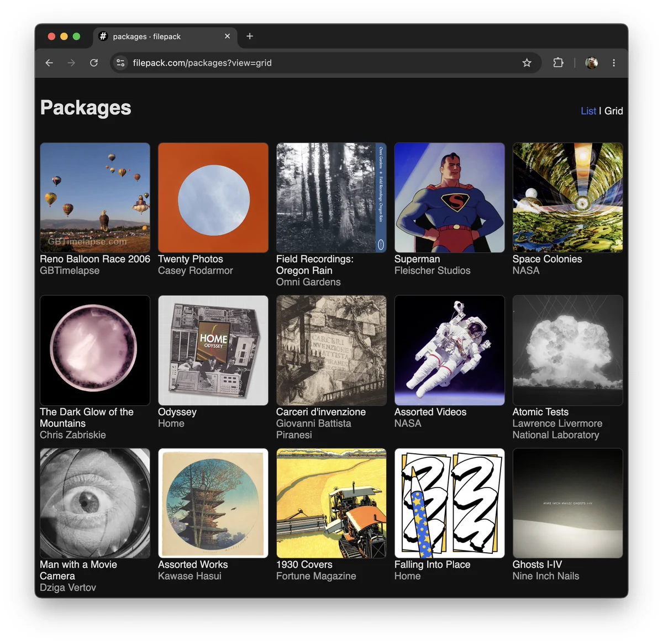Click Home under Falling Into Place
This screenshot has height=644, width=663.
click(x=408, y=576)
